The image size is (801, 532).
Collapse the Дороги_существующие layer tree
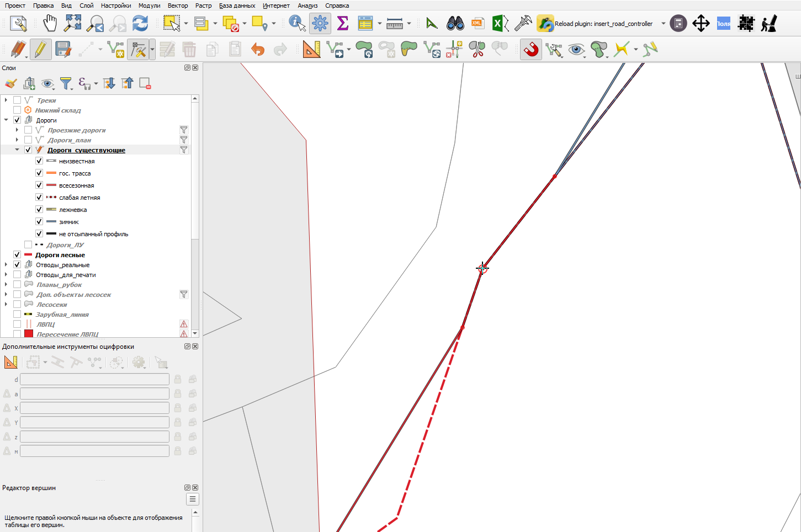17,150
